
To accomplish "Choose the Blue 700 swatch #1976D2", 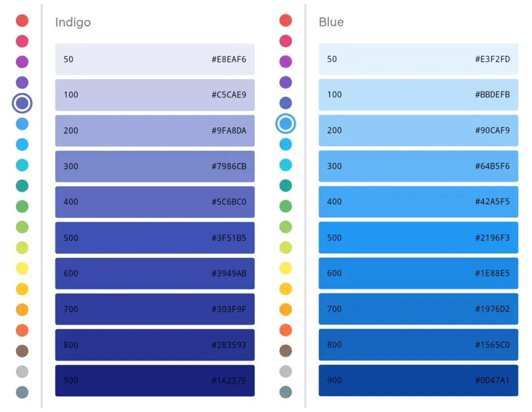I will [x=418, y=309].
